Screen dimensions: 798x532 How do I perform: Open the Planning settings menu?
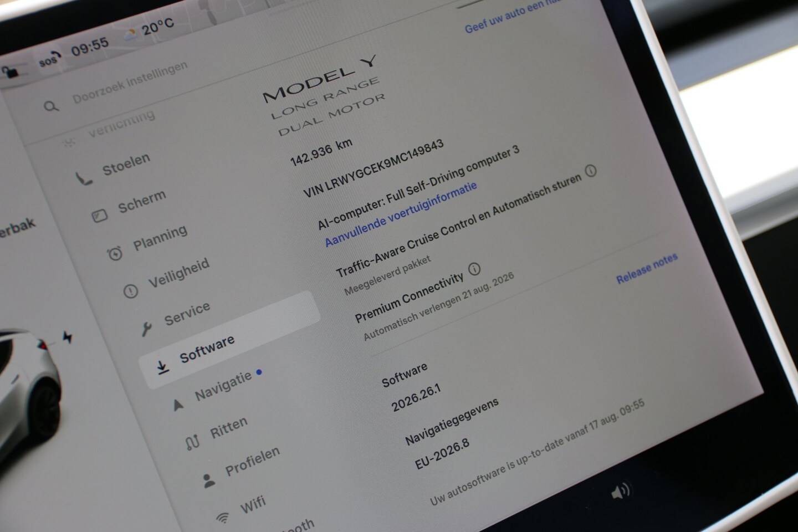[160, 238]
